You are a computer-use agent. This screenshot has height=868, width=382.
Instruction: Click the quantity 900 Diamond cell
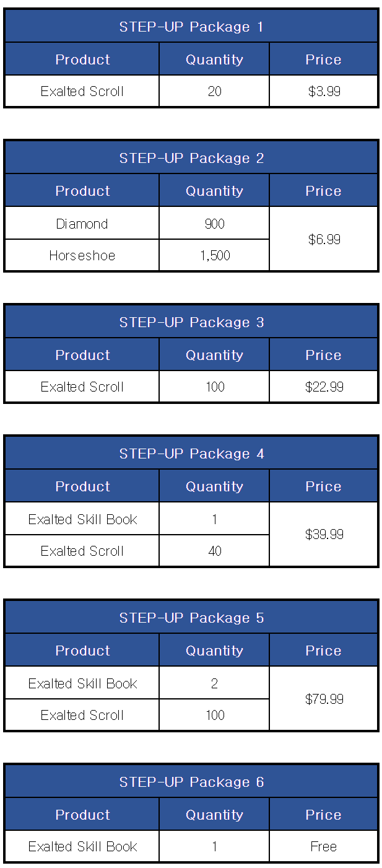[x=214, y=223]
